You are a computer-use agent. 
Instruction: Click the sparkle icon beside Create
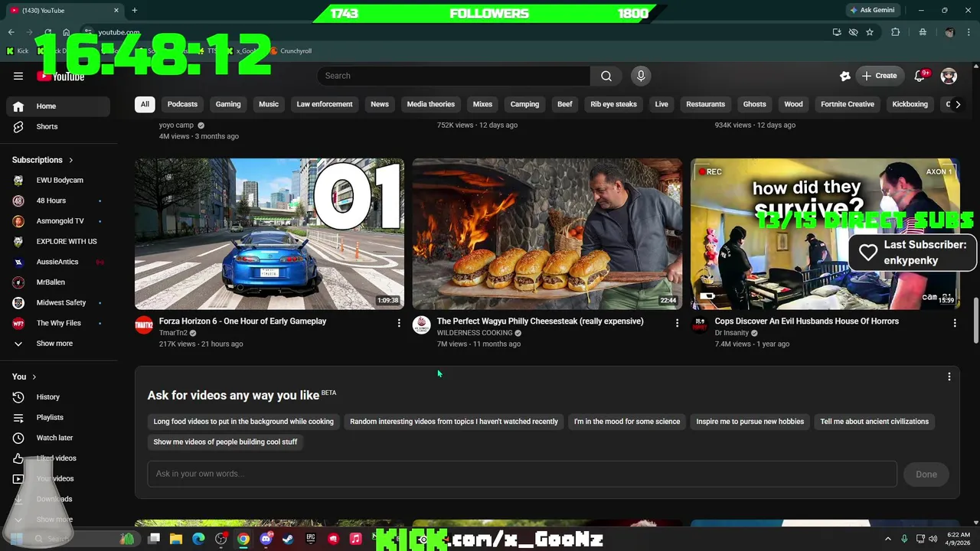click(845, 76)
